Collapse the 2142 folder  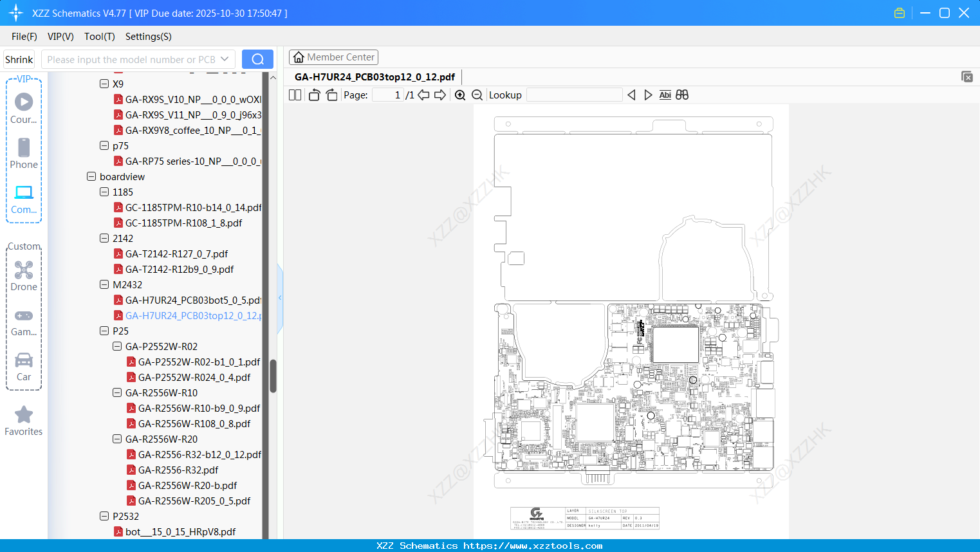click(104, 238)
